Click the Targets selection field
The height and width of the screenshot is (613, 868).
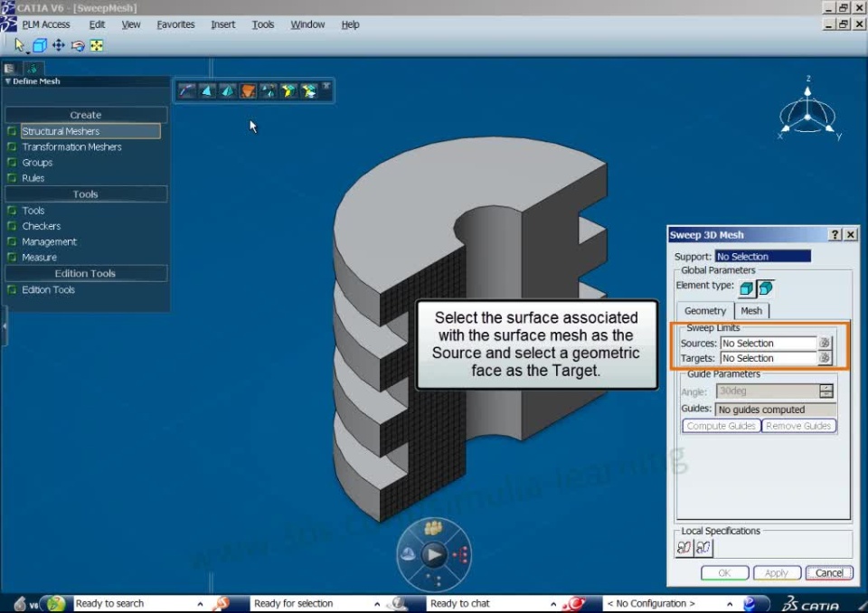(x=769, y=358)
